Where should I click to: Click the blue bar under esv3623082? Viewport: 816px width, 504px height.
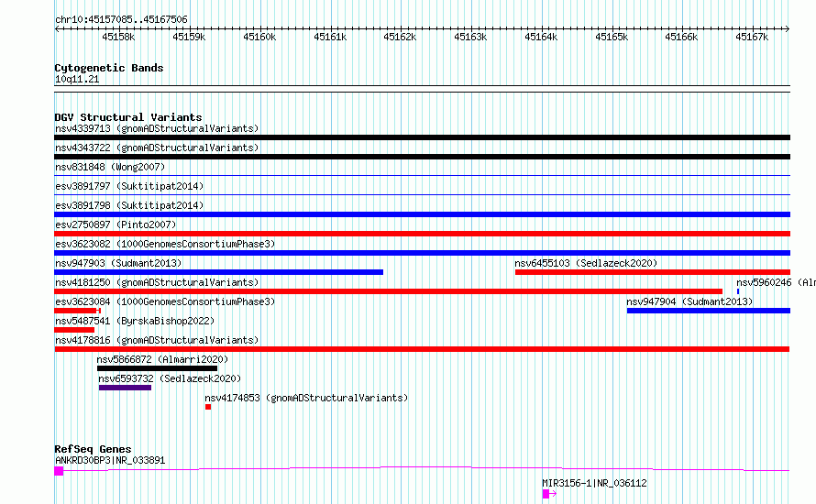(422, 253)
